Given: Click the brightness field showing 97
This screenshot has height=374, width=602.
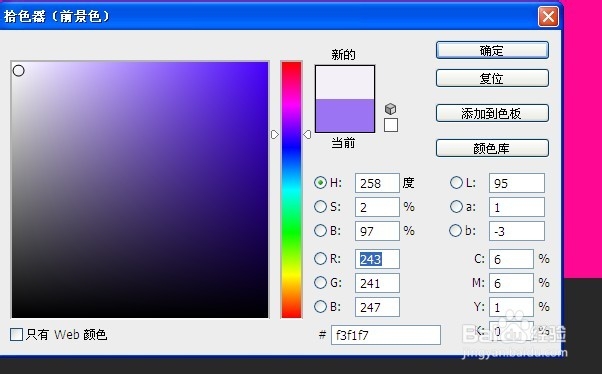Looking at the screenshot, I should coord(377,231).
